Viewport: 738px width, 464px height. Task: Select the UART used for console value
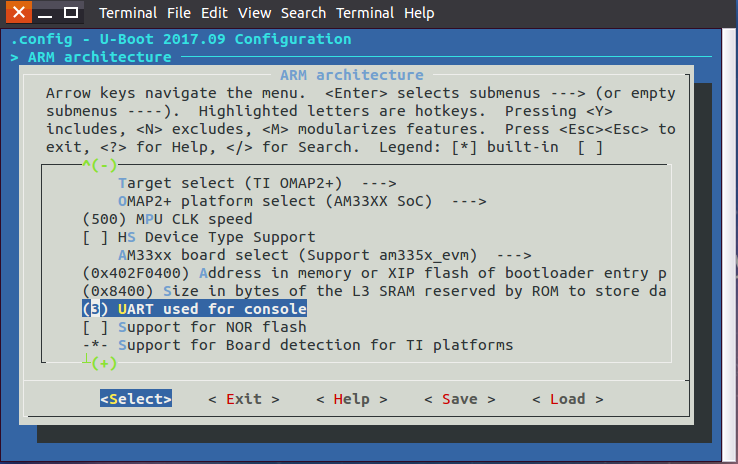(194, 309)
